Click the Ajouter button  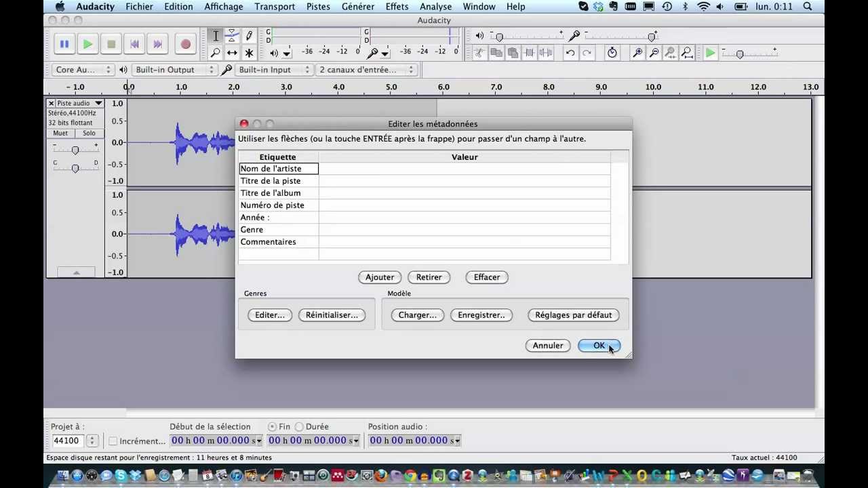click(380, 277)
